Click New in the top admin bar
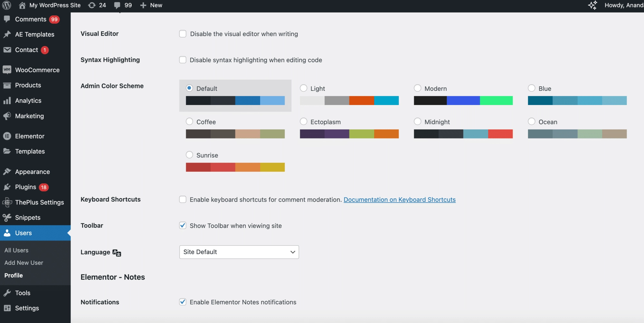The height and width of the screenshot is (323, 644). (x=151, y=5)
